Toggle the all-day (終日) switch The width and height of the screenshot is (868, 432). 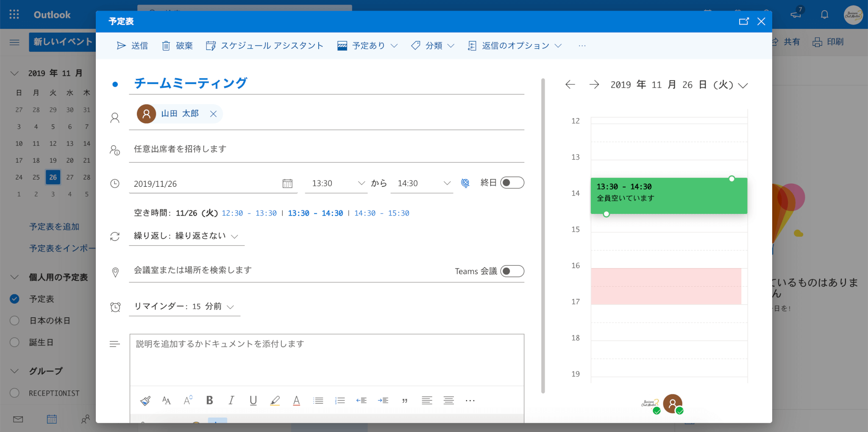(x=512, y=183)
